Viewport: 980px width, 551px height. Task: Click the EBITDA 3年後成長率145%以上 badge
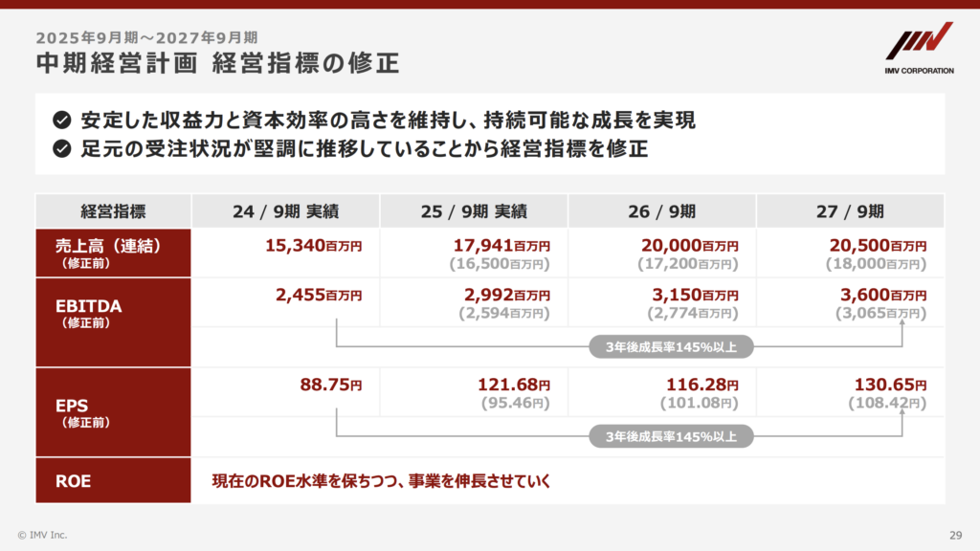click(671, 346)
